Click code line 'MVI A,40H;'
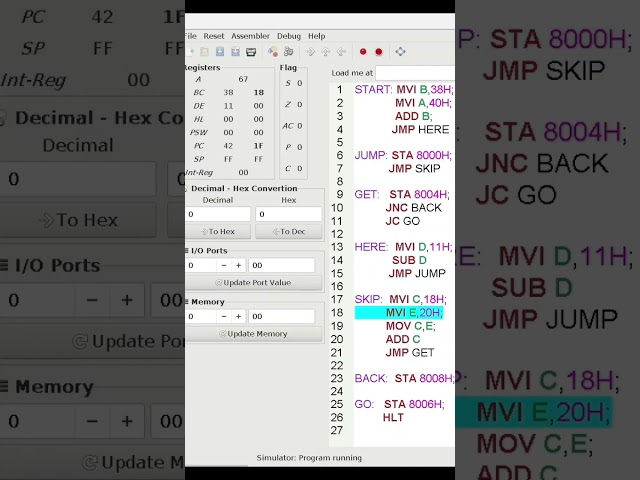640x480 pixels. [x=423, y=103]
